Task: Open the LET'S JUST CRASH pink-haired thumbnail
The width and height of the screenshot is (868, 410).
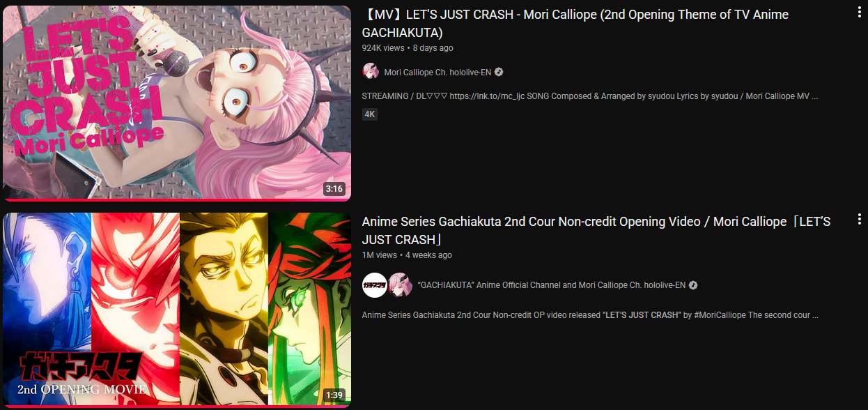Action: (x=177, y=103)
